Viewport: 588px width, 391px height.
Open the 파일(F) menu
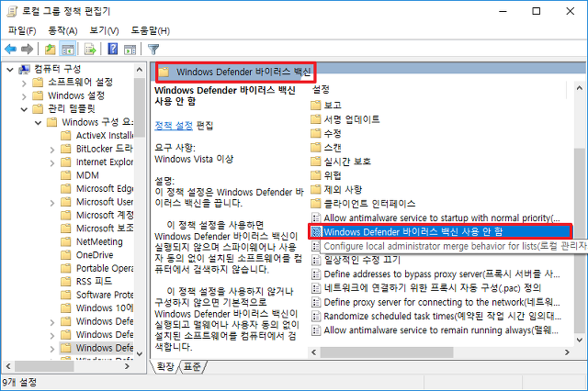click(22, 30)
